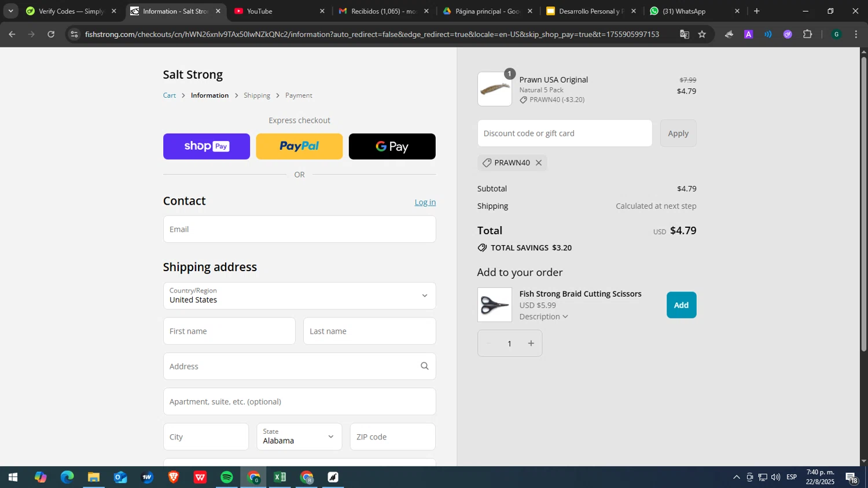Click the volume speaker tray icon
The height and width of the screenshot is (488, 868).
775,478
